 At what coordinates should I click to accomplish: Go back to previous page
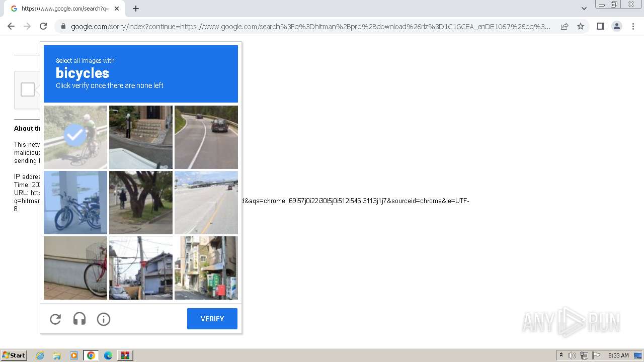coord(11,26)
